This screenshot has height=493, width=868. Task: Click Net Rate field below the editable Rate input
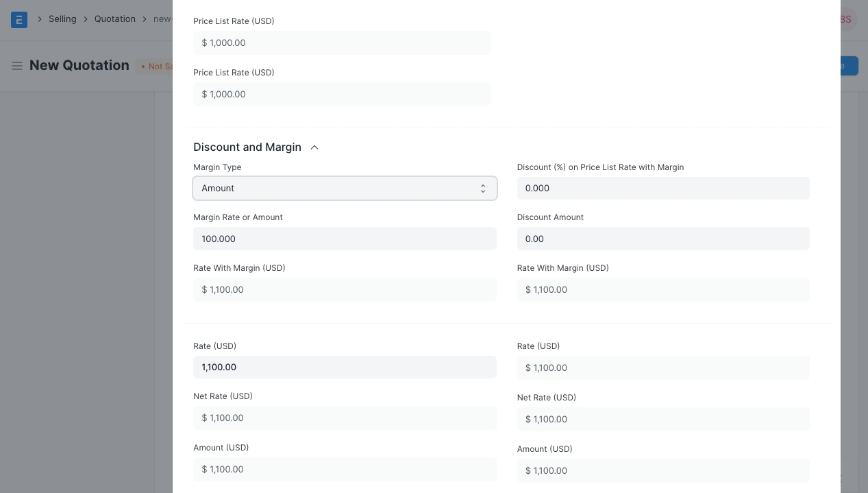tap(344, 418)
